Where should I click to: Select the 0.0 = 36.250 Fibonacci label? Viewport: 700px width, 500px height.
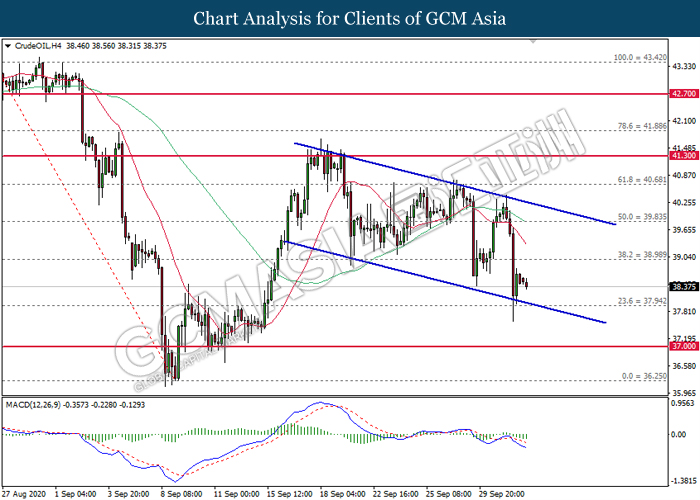639,375
